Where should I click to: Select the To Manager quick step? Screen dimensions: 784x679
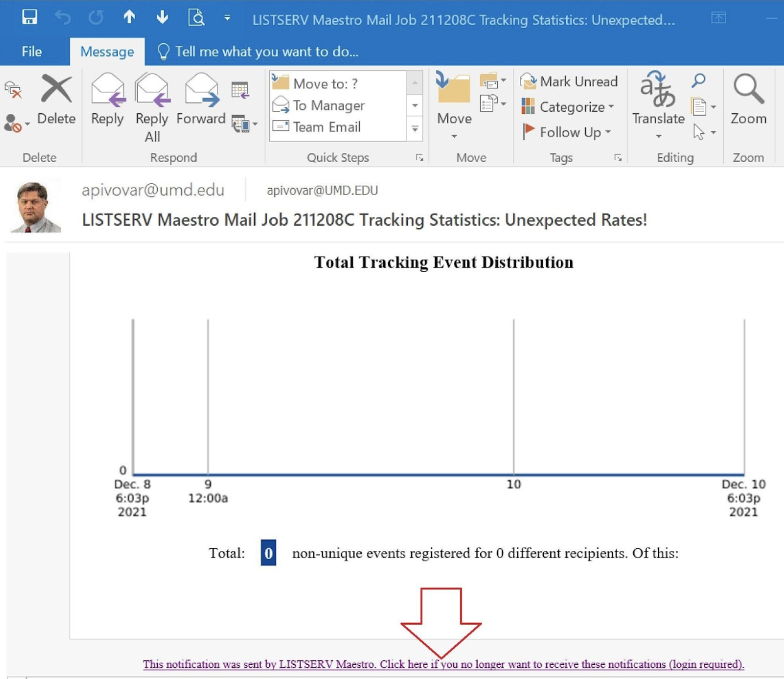tap(338, 105)
